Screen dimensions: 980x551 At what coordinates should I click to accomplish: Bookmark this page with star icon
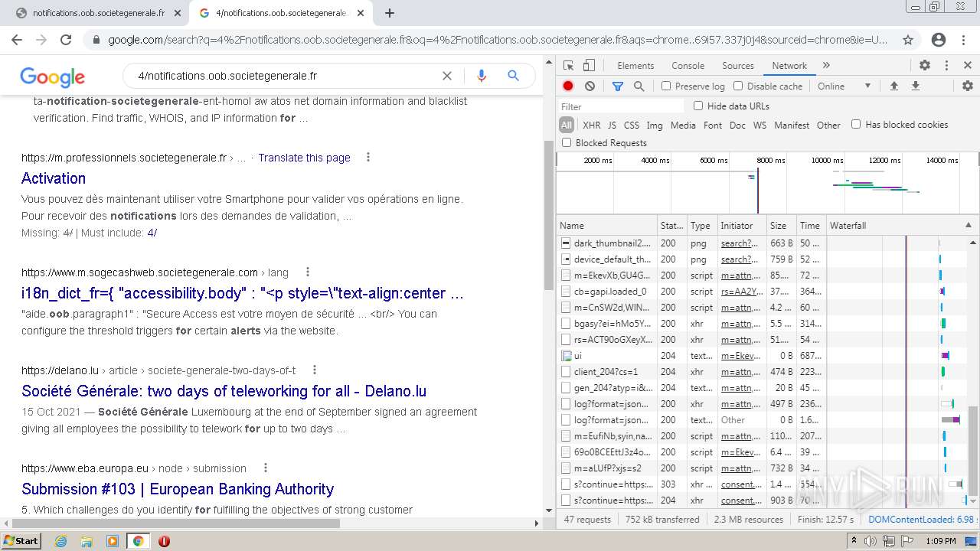coord(908,40)
